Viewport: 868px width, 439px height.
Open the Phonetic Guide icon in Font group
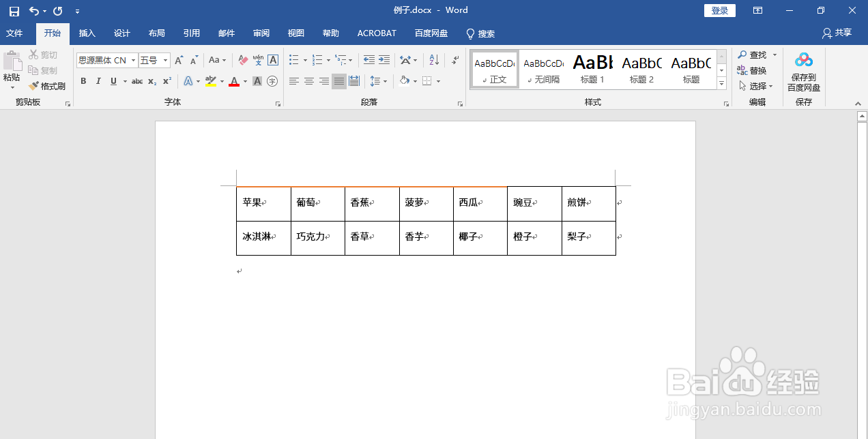coord(260,60)
